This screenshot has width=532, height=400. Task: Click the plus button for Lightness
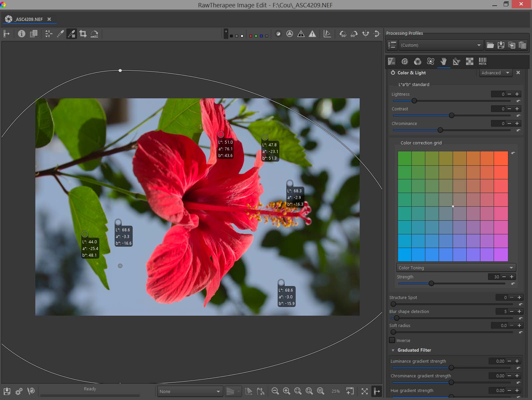[x=517, y=94]
